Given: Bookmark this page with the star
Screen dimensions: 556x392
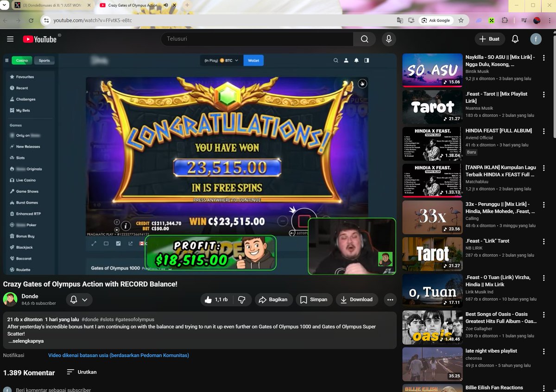Looking at the screenshot, I should tap(461, 20).
